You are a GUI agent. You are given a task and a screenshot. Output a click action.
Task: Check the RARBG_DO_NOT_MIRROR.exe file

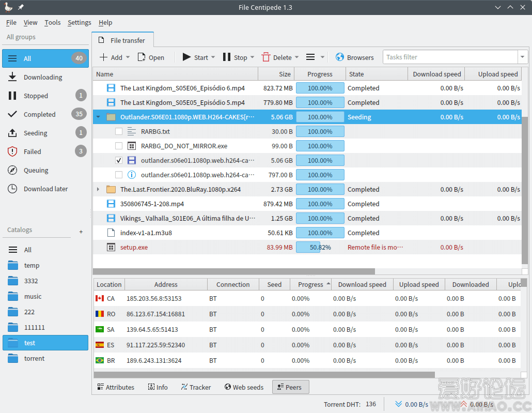pyautogui.click(x=119, y=146)
